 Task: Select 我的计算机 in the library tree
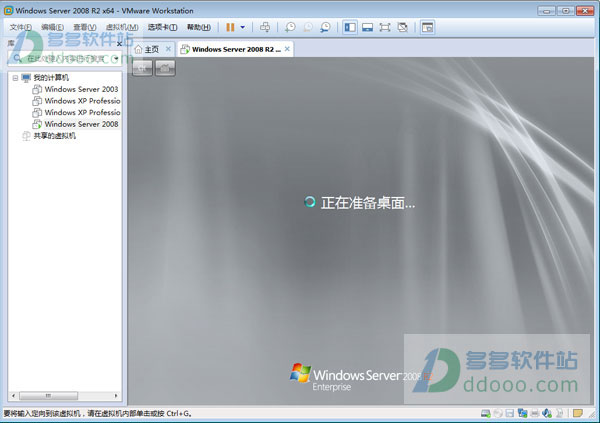point(51,78)
